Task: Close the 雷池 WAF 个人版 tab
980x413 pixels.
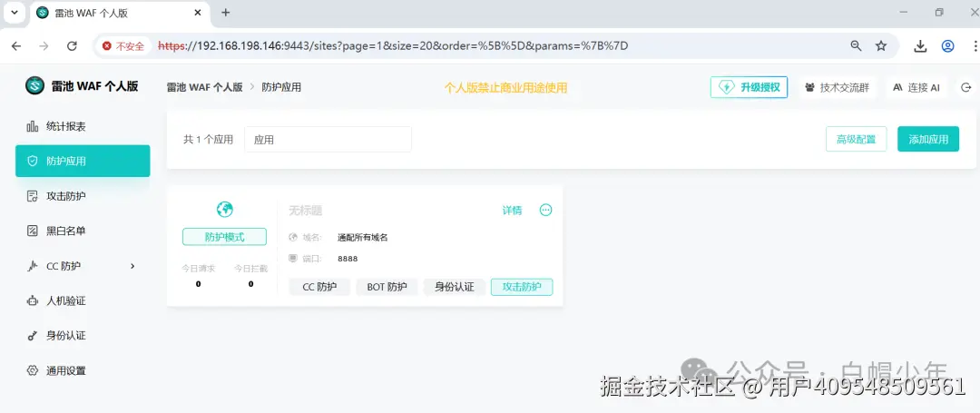Action: [x=200, y=13]
